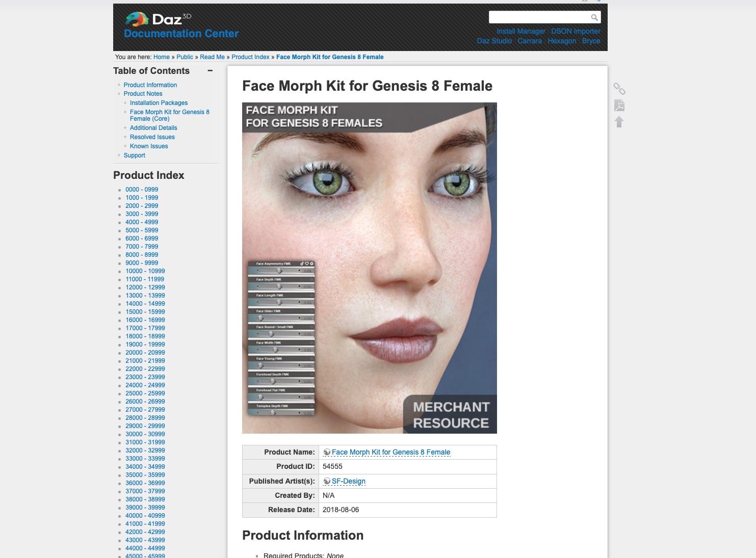Open product index range 0000 - 0999
This screenshot has height=558, width=756.
(142, 190)
